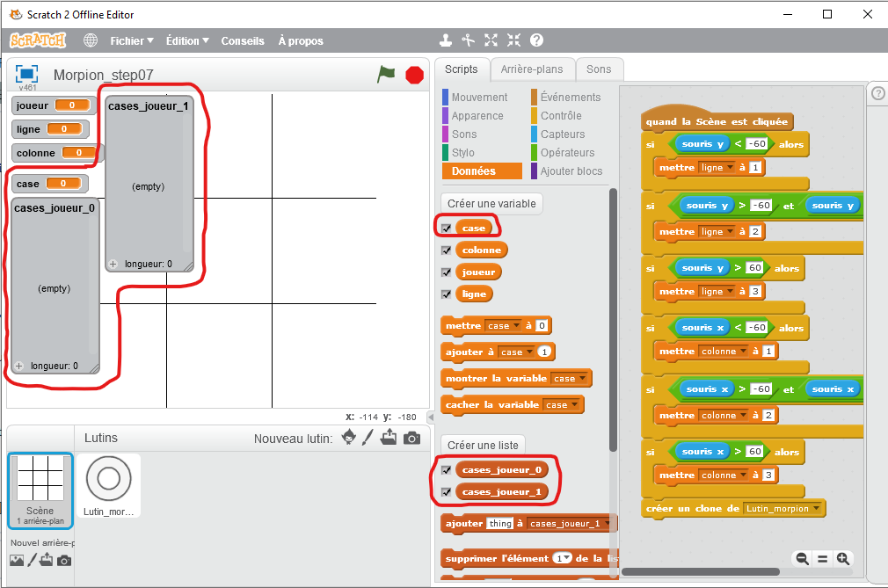Select the scissors delete tool
The height and width of the screenshot is (588, 888).
(x=468, y=40)
